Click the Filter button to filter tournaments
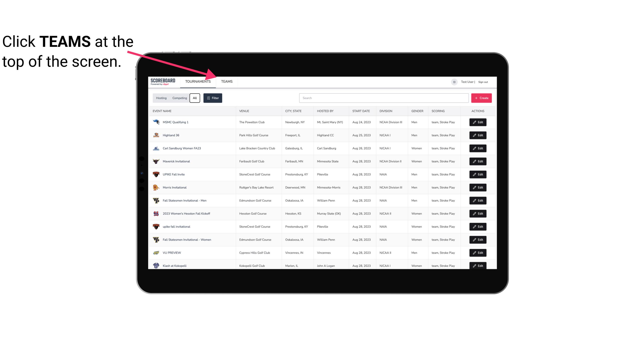Screen dimensions: 644x346 [x=212, y=98]
